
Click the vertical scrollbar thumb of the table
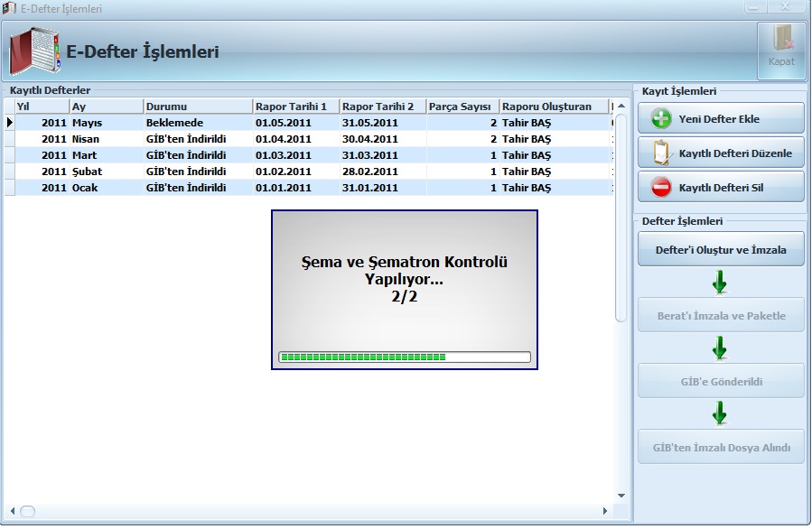[621, 218]
